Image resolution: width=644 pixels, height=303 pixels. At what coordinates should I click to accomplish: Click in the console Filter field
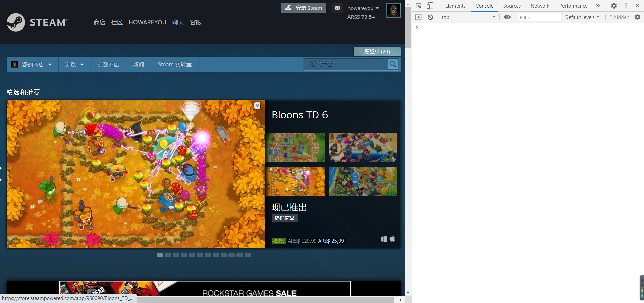point(539,17)
